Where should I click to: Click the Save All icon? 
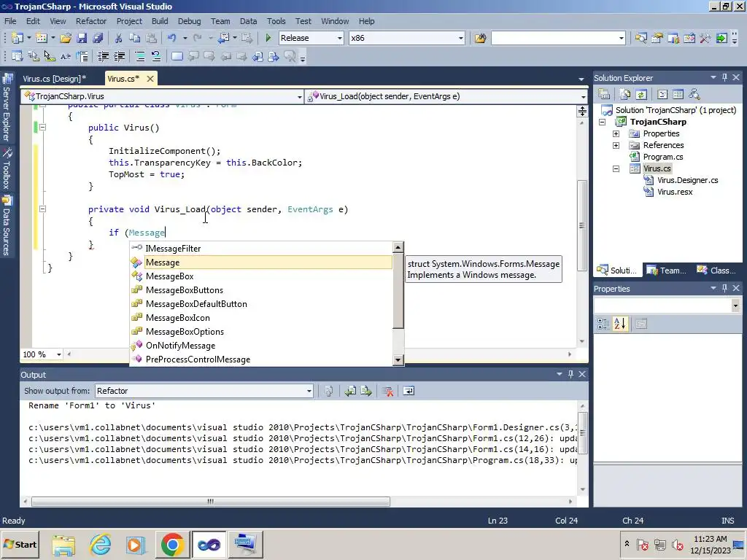click(x=98, y=38)
